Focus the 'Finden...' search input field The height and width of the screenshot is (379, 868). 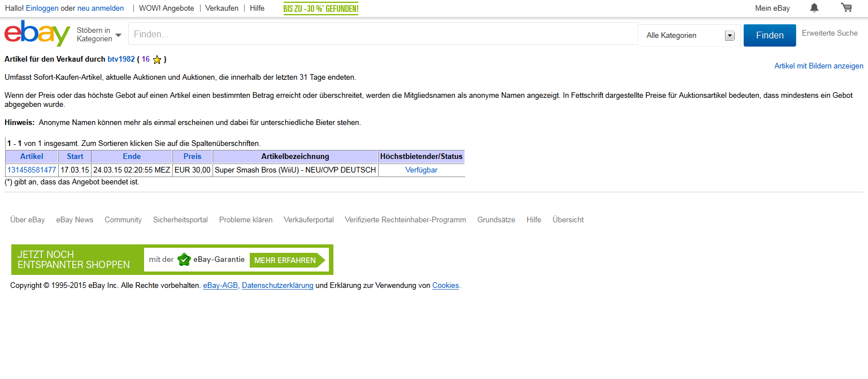[x=383, y=35]
